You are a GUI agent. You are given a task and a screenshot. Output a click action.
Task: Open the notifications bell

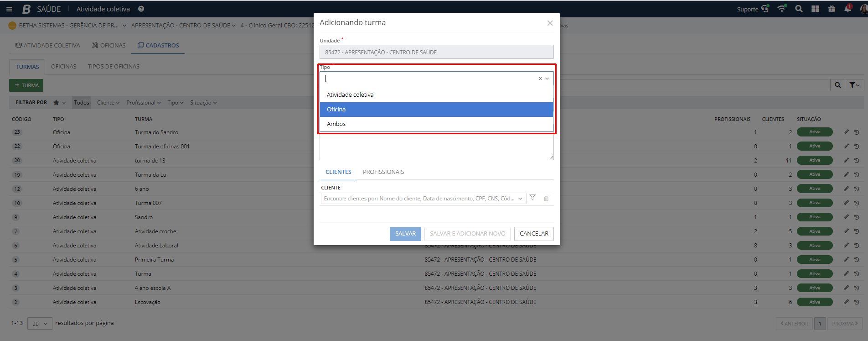847,9
